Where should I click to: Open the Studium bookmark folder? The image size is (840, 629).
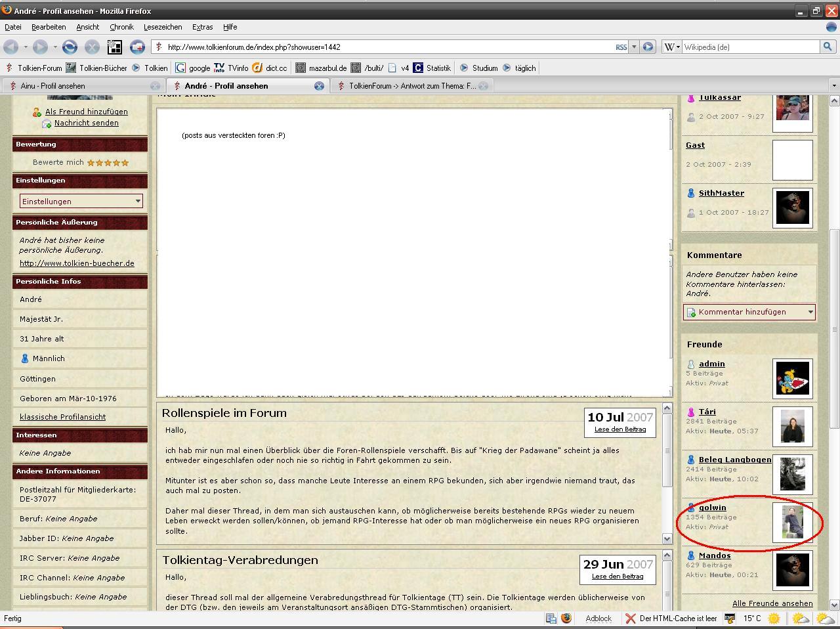coord(478,68)
